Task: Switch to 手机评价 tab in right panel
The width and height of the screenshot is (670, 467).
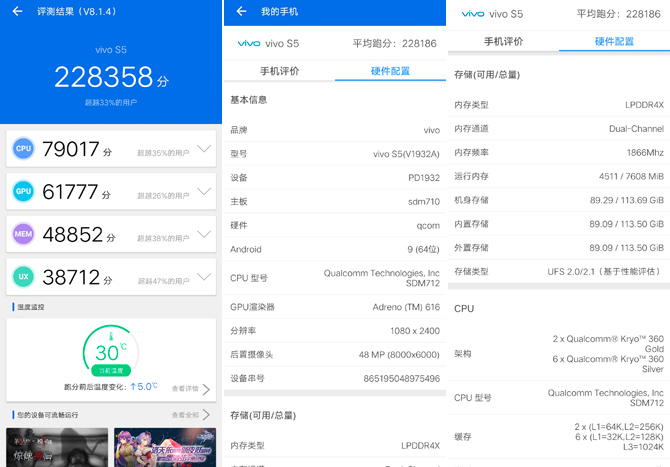Action: [x=503, y=41]
